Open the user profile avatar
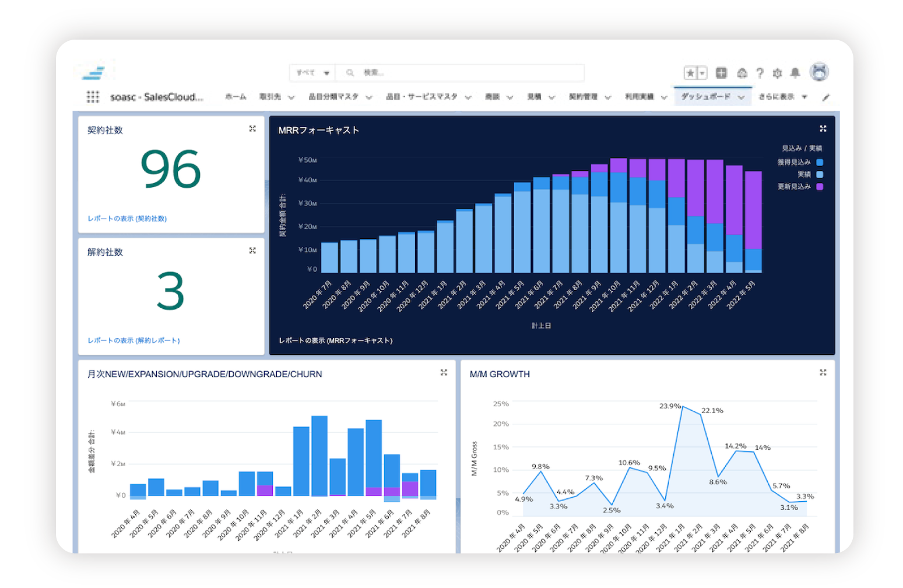The image size is (903, 588). [x=820, y=72]
